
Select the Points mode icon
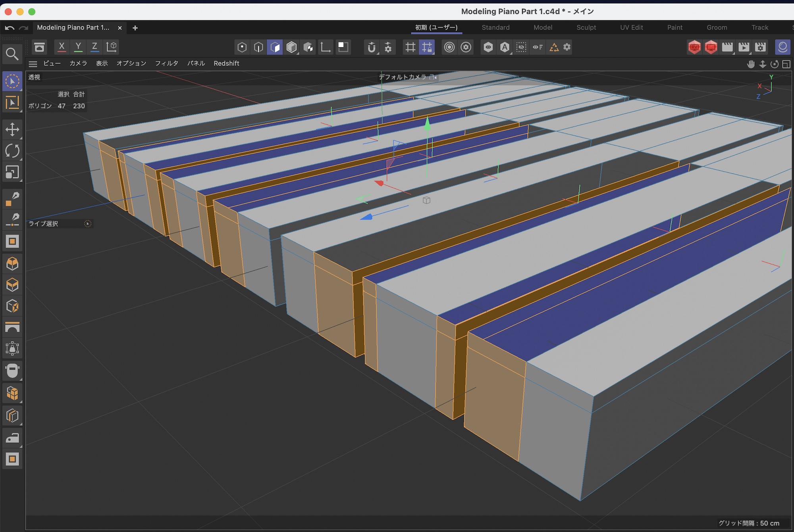click(x=242, y=47)
